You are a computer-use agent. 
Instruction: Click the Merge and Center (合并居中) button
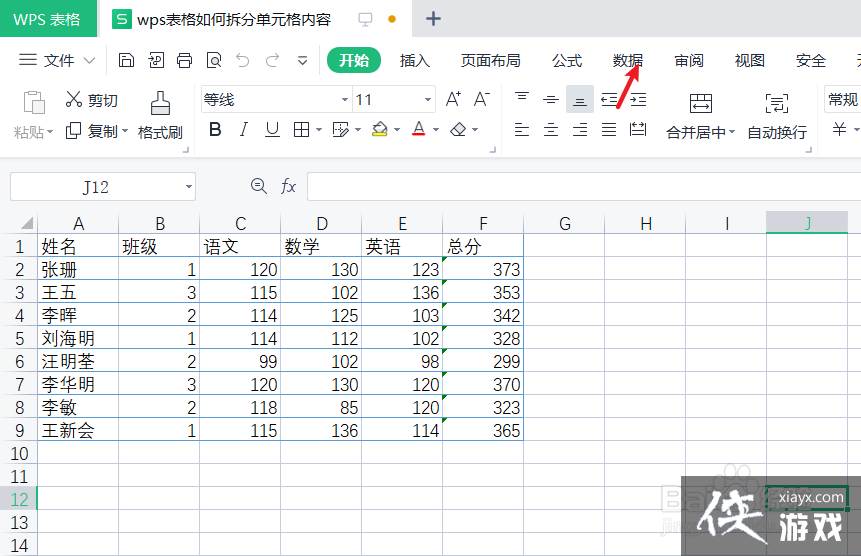click(x=700, y=116)
